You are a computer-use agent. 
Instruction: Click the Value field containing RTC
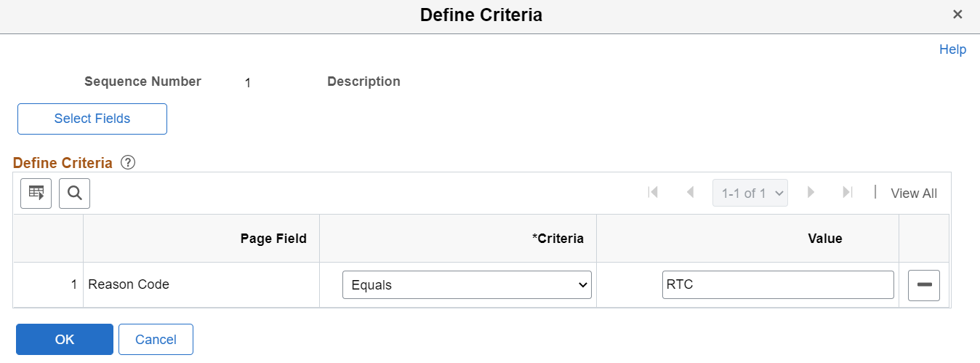click(777, 285)
